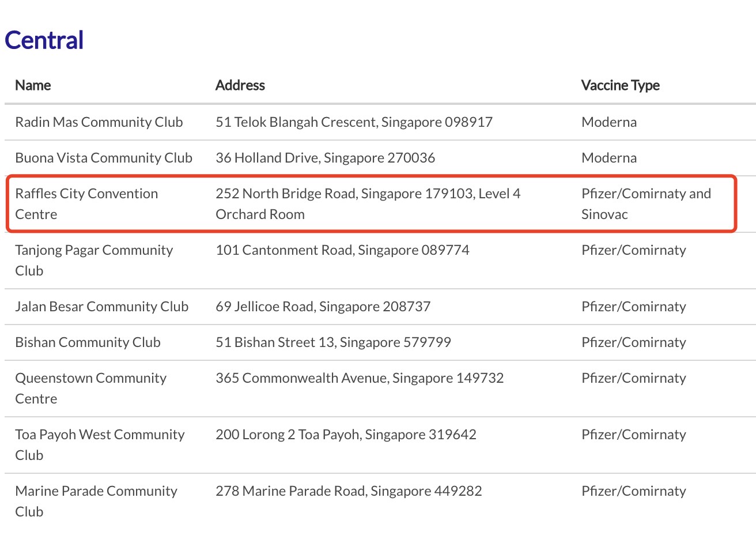The image size is (756, 543).
Task: Click the Central section heading
Action: click(x=44, y=40)
